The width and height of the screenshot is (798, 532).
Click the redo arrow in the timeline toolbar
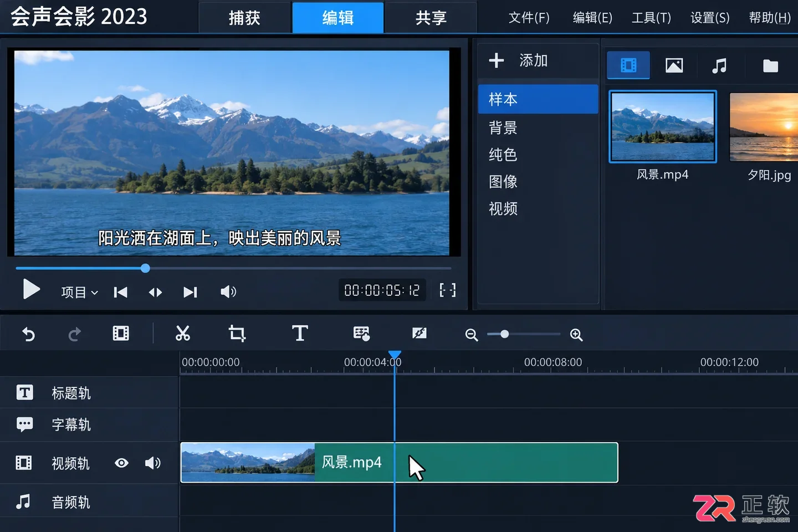[x=75, y=334]
